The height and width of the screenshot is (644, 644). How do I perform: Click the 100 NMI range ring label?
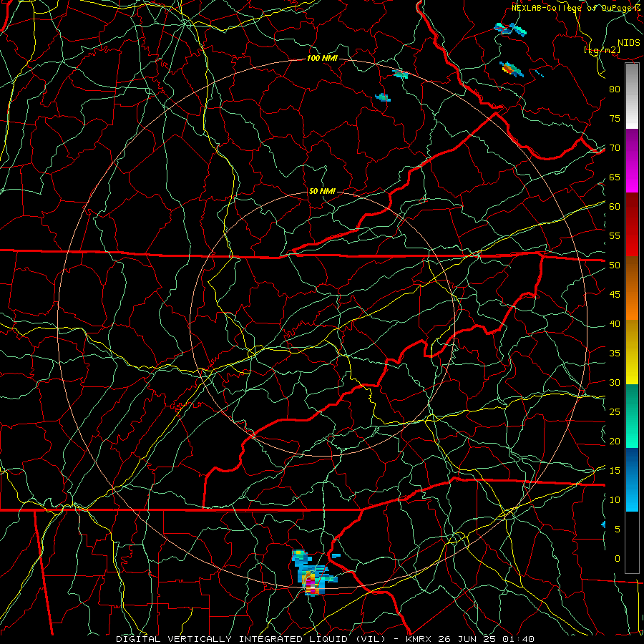(x=322, y=59)
